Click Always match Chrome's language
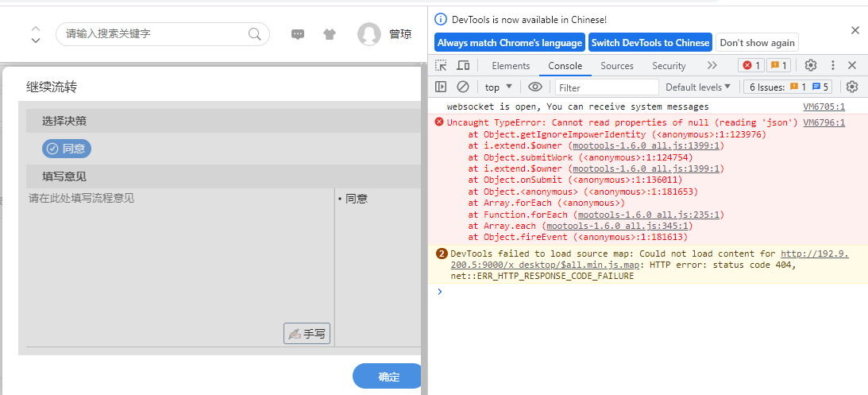868x395 pixels. click(510, 43)
